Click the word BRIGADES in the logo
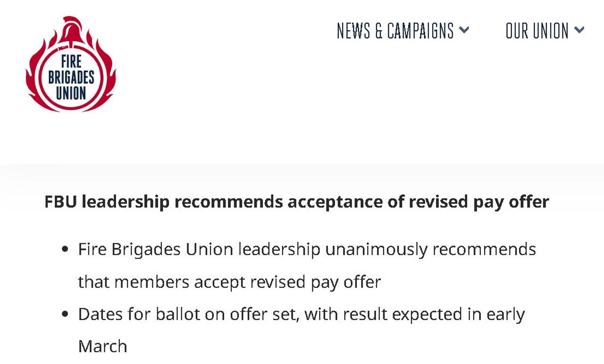This screenshot has width=604, height=364. tap(71, 77)
